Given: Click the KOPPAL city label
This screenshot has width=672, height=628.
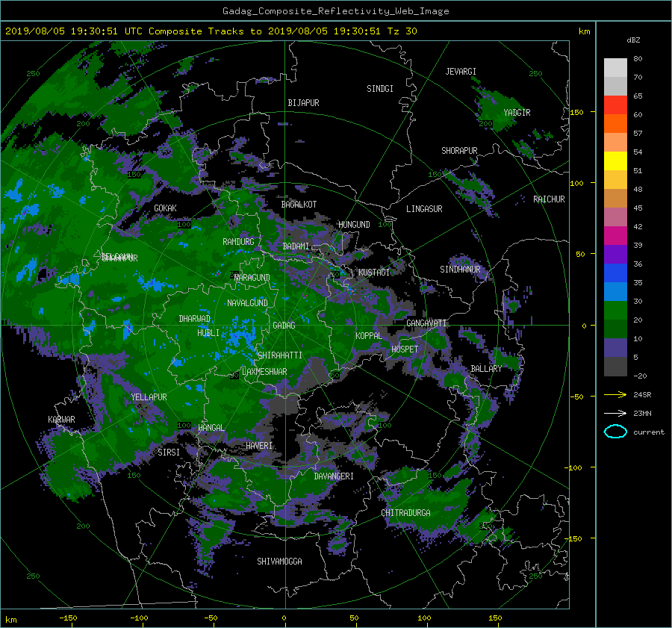Looking at the screenshot, I should tap(369, 336).
